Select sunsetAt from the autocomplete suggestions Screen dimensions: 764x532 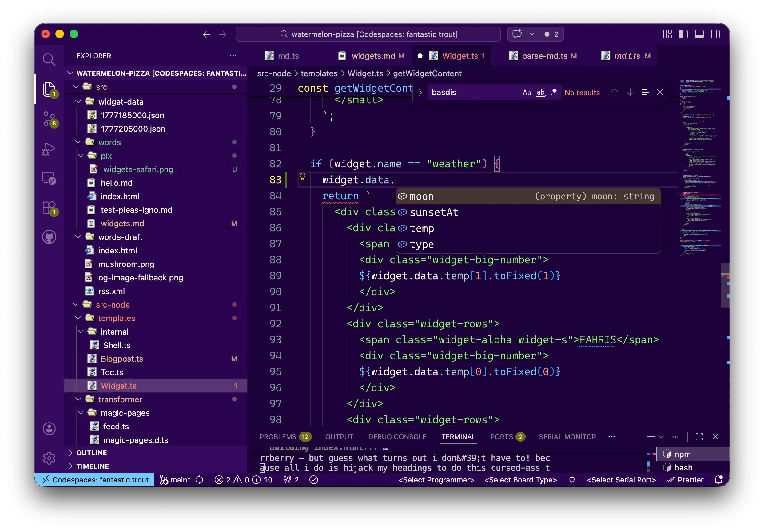(434, 212)
